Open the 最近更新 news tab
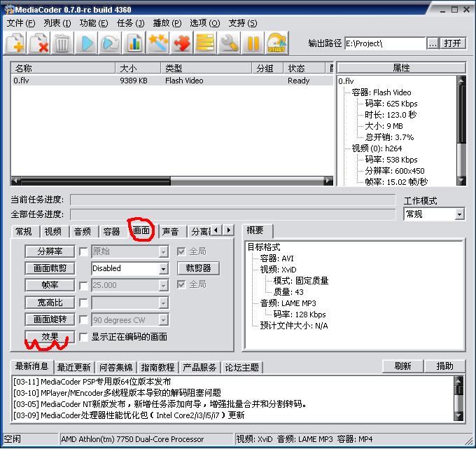Viewport: 476px width, 449px height. [x=74, y=368]
